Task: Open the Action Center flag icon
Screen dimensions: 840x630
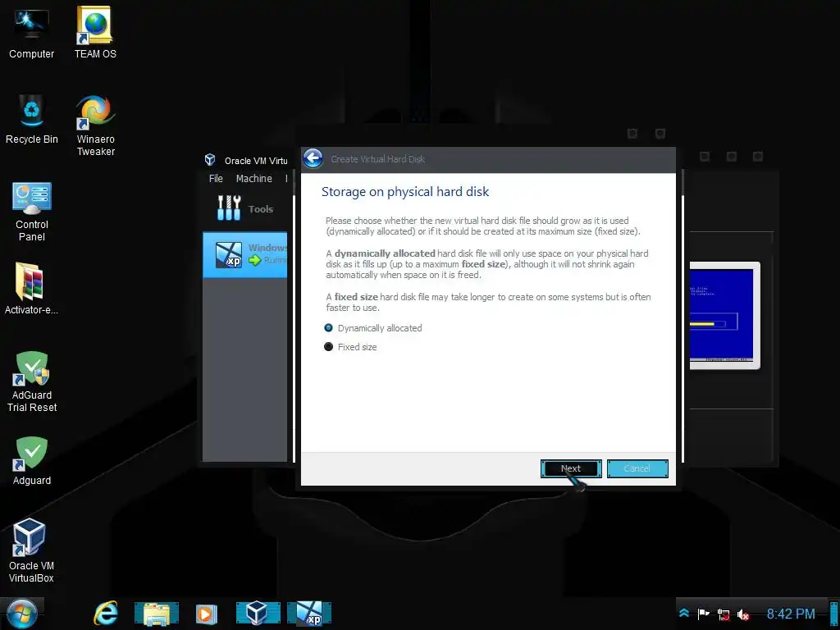Action: pos(703,614)
